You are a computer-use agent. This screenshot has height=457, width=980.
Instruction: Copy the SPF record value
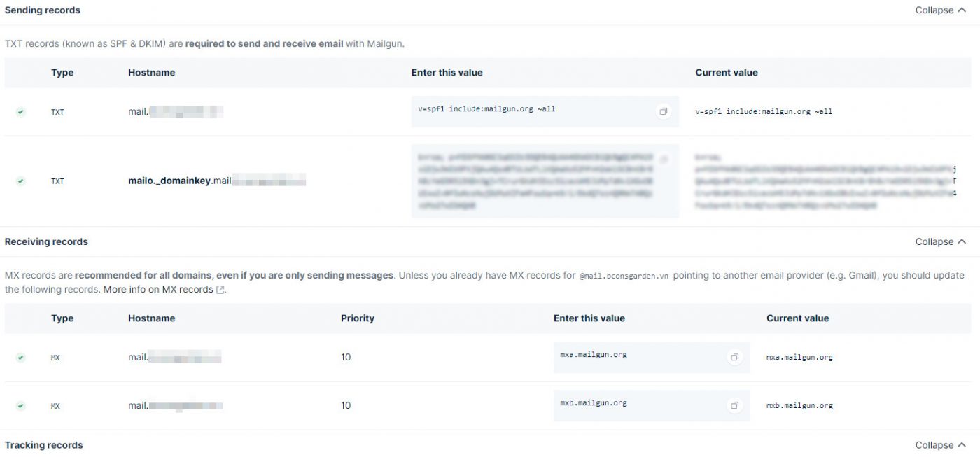[x=663, y=112]
